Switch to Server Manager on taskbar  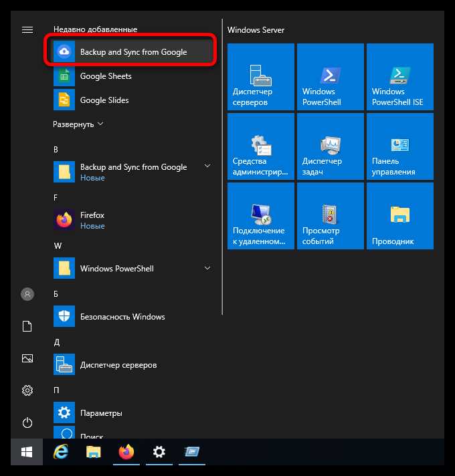(x=192, y=452)
